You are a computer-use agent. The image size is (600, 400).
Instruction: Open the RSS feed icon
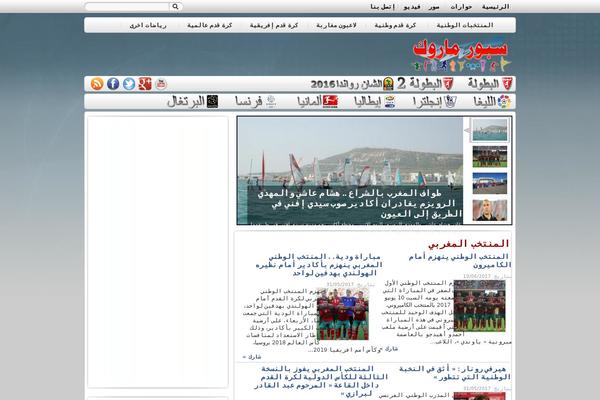[x=97, y=84]
